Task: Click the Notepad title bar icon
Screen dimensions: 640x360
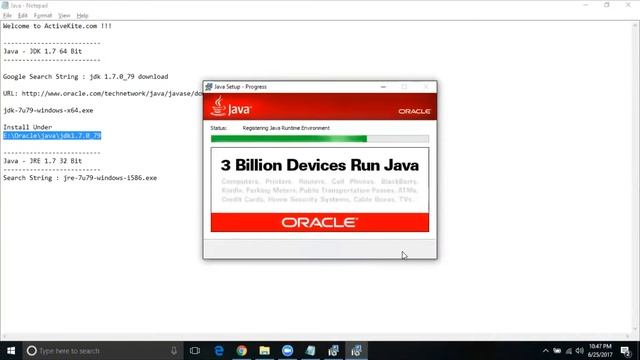Action: (x=5, y=5)
